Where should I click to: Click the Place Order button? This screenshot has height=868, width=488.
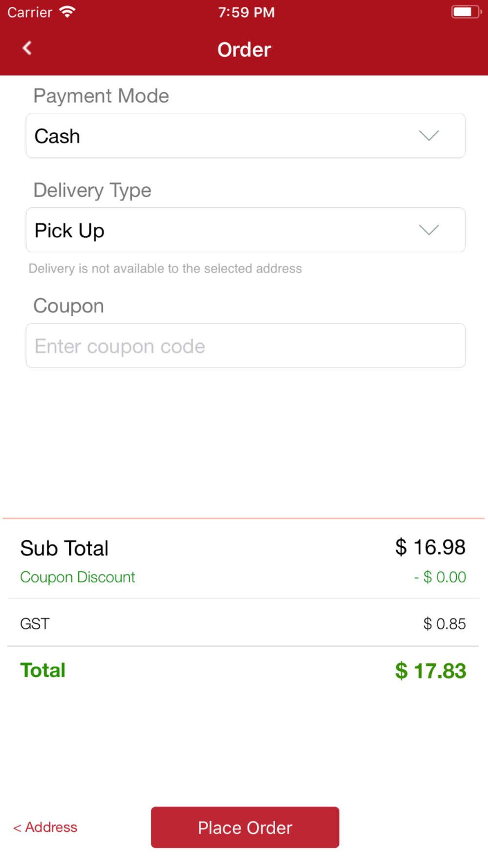(x=245, y=827)
